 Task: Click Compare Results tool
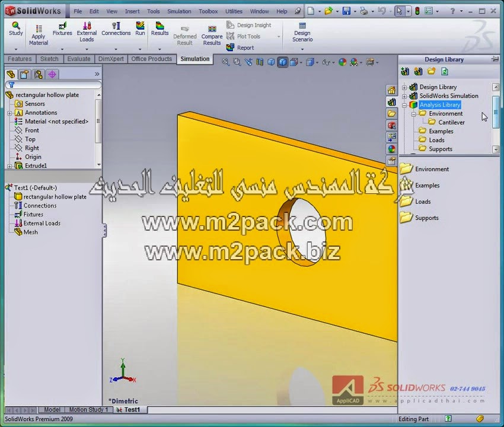click(x=212, y=36)
